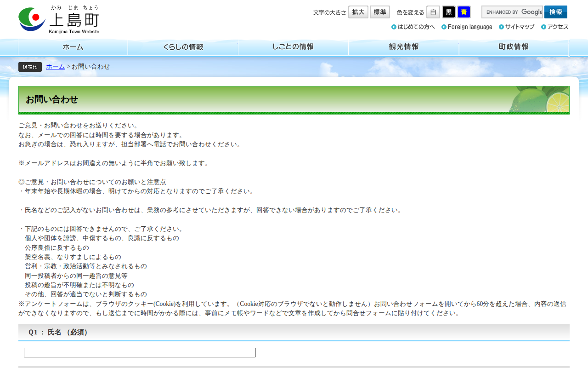Screen dimensions: 588x368
Task: Click the 文字の大きさ label
Action: coord(330,12)
